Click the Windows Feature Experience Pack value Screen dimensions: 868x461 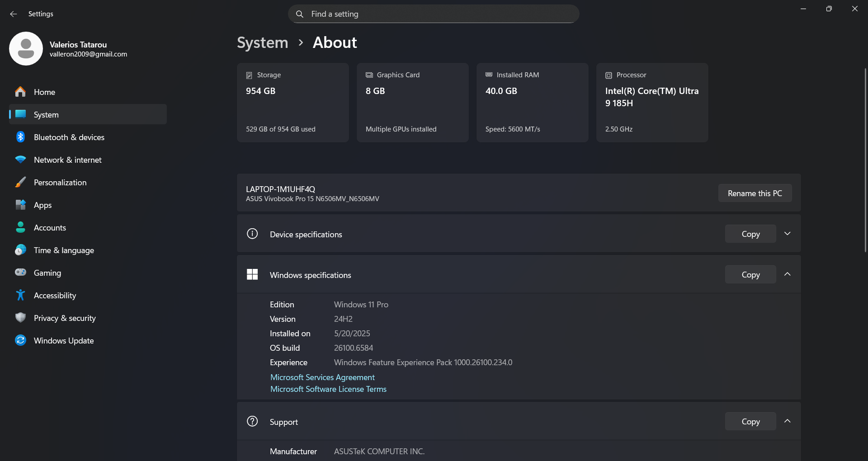pyautogui.click(x=423, y=362)
